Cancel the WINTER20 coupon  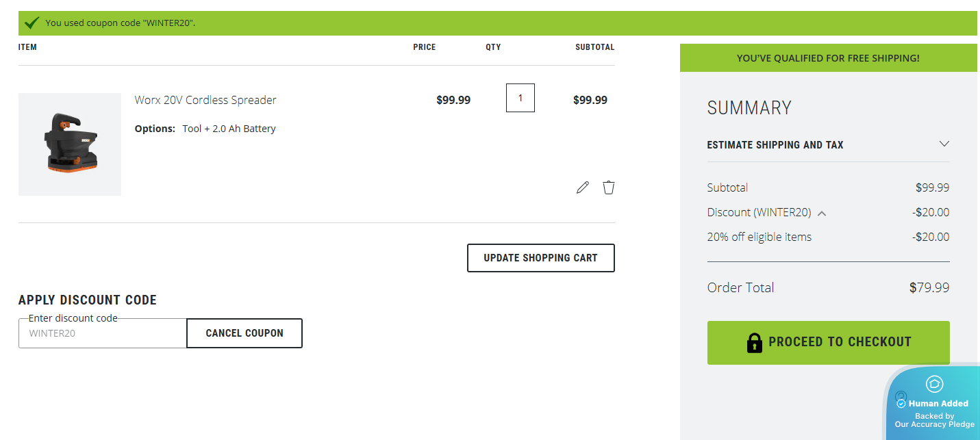tap(244, 333)
